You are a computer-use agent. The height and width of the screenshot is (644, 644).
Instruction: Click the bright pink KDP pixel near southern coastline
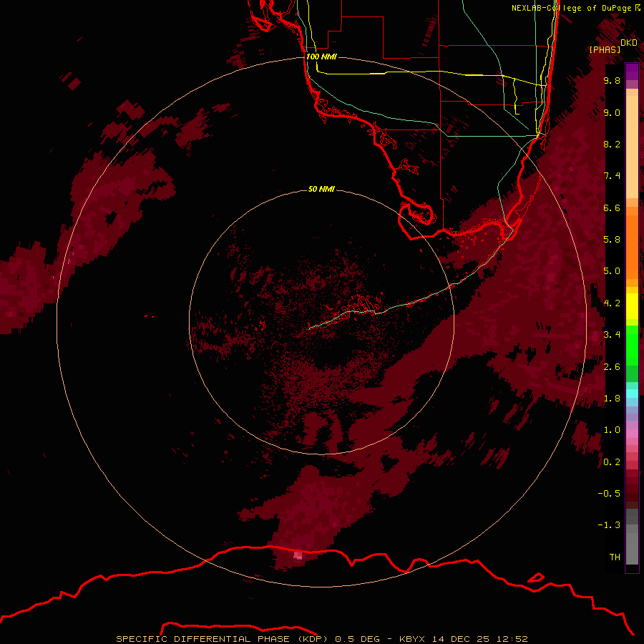298,556
